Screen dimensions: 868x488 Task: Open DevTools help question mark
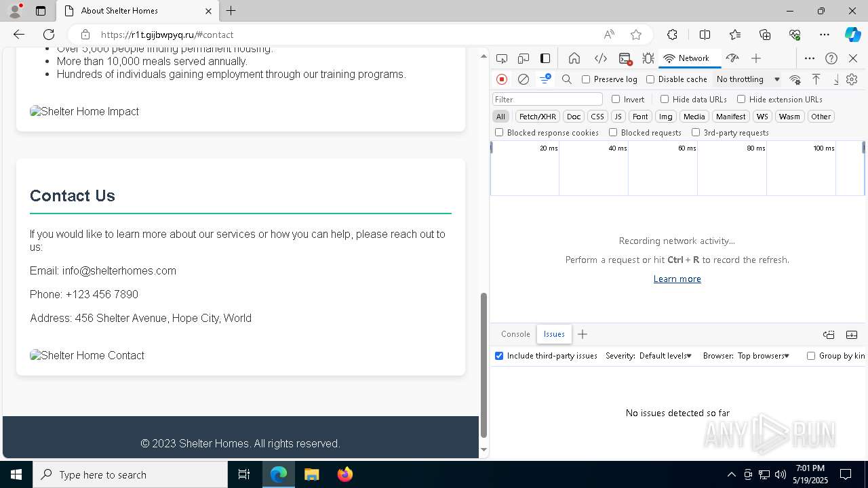click(831, 58)
